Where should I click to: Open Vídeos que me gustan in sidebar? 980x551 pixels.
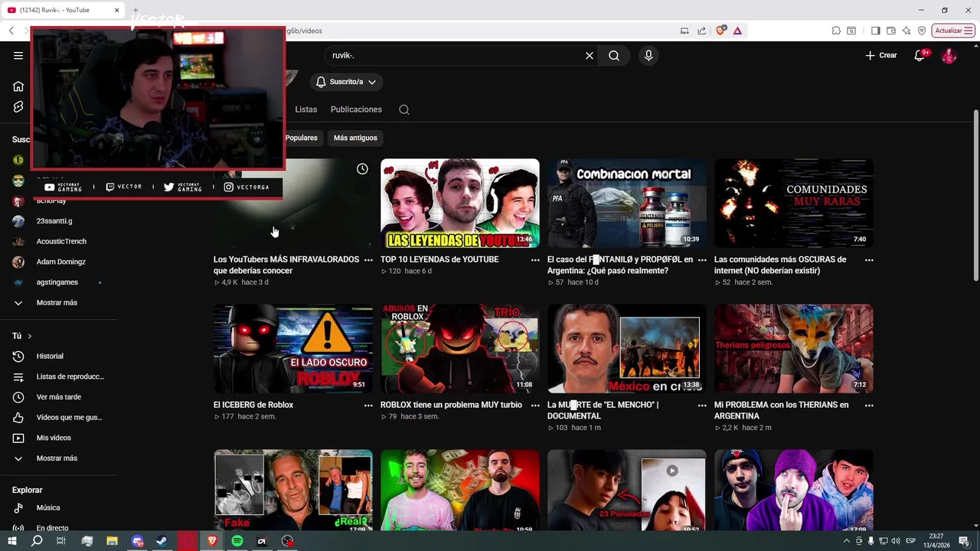click(x=59, y=418)
